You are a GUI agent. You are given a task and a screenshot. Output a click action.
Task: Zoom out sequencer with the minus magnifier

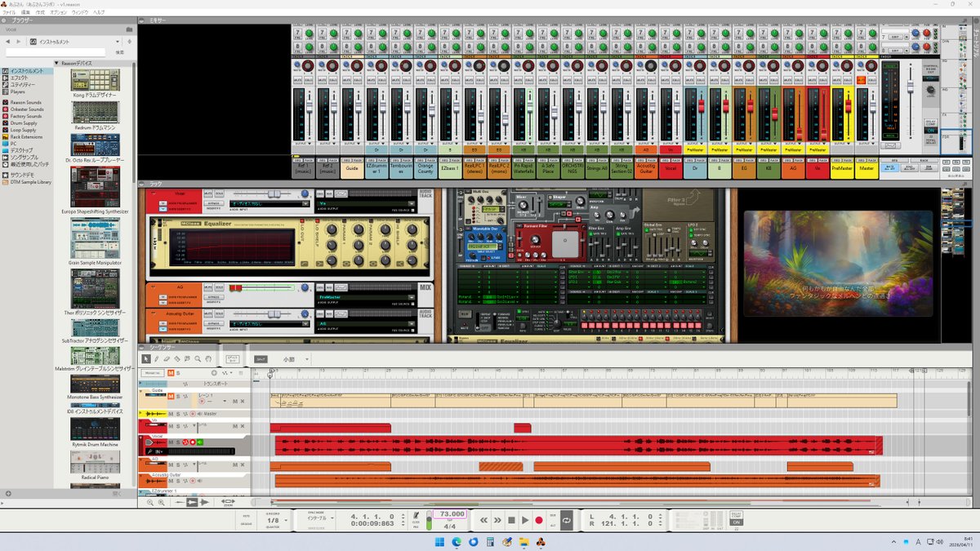pos(150,503)
